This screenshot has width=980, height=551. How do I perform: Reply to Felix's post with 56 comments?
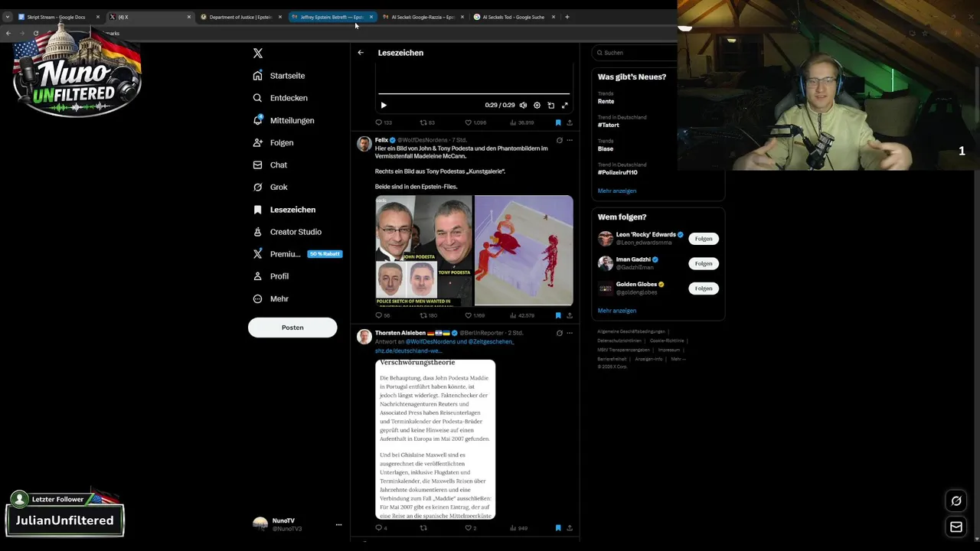point(383,315)
